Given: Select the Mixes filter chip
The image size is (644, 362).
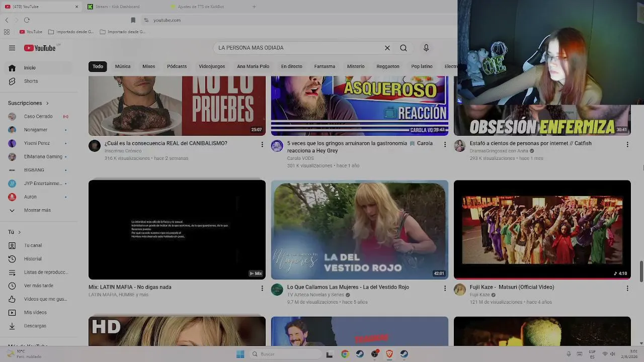Looking at the screenshot, I should [x=149, y=66].
